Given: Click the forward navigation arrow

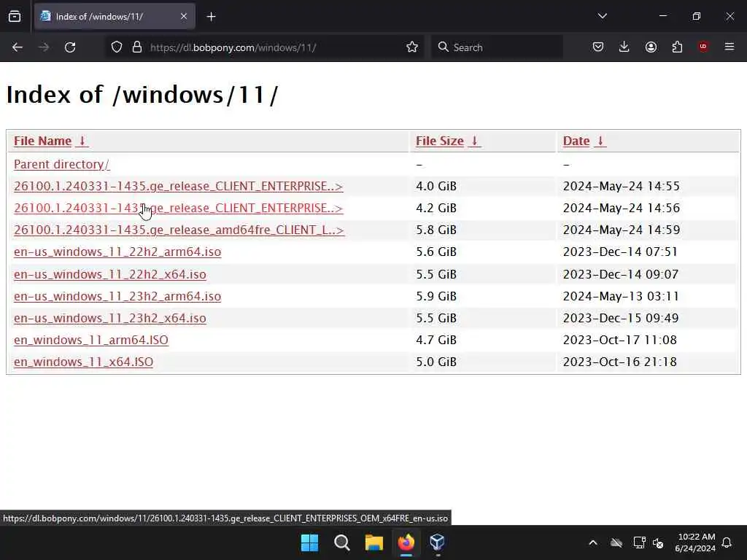Looking at the screenshot, I should (x=44, y=47).
